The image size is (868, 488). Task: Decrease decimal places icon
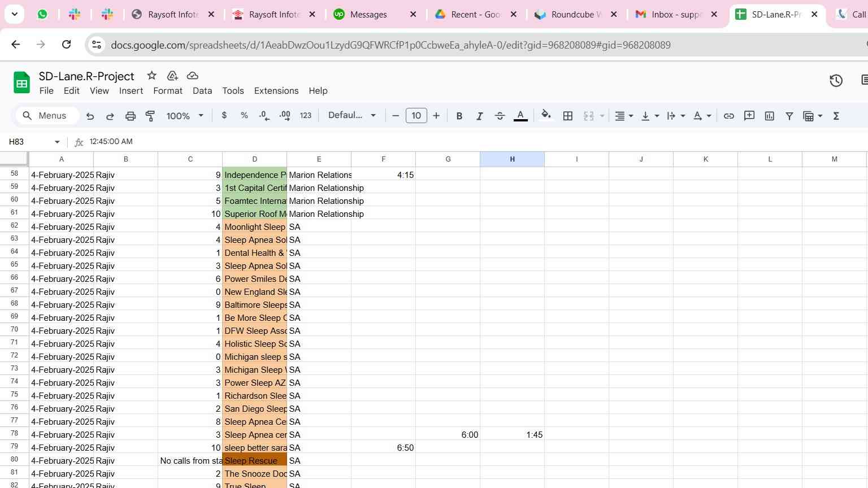pyautogui.click(x=264, y=115)
